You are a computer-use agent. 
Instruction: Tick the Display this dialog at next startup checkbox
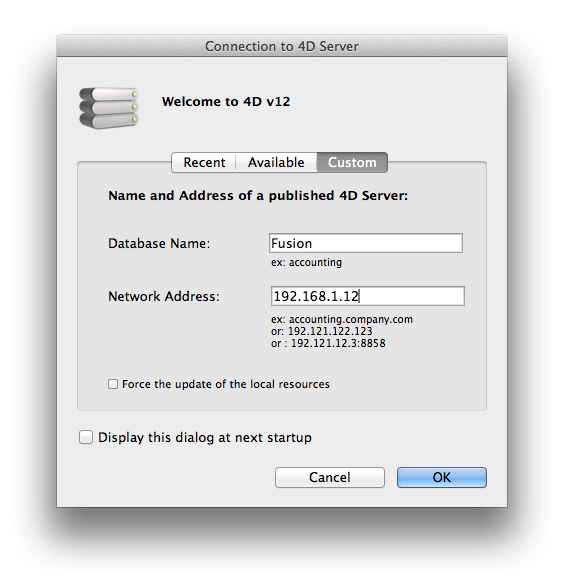tap(86, 437)
